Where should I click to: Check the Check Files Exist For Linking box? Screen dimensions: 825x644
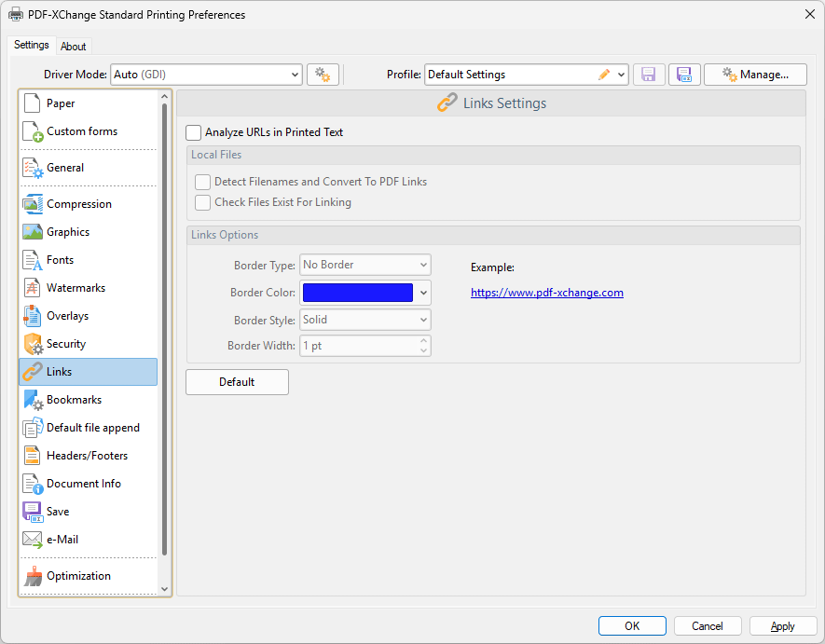(202, 202)
